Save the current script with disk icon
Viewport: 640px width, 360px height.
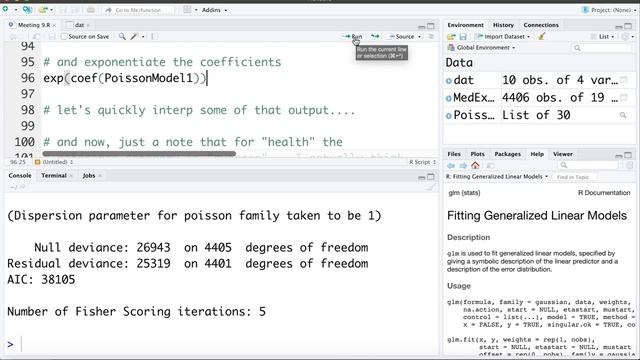pos(52,37)
